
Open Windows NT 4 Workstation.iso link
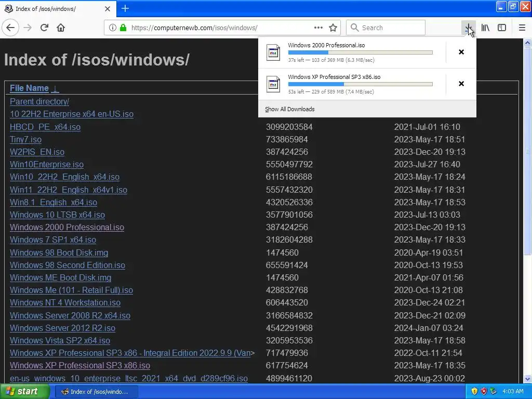coord(65,303)
